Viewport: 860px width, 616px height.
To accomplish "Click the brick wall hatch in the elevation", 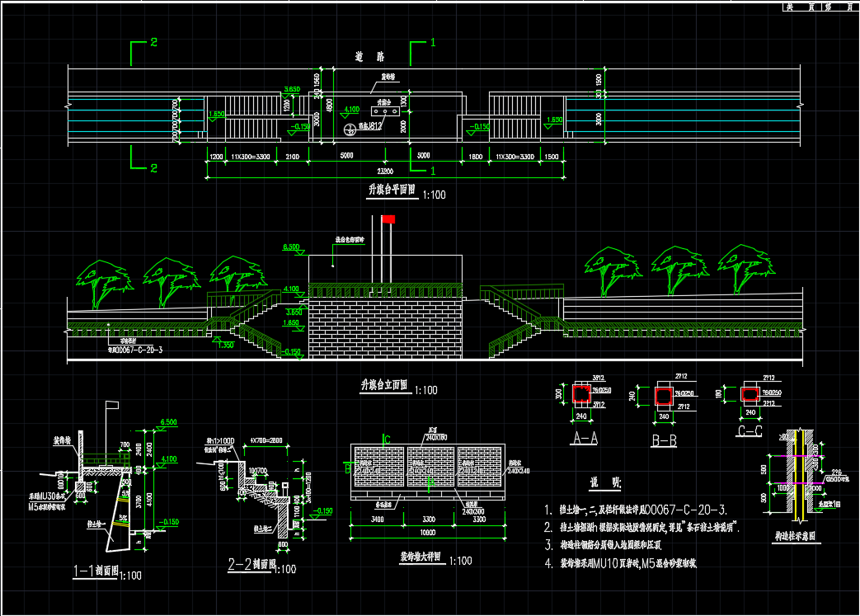I will 385,327.
